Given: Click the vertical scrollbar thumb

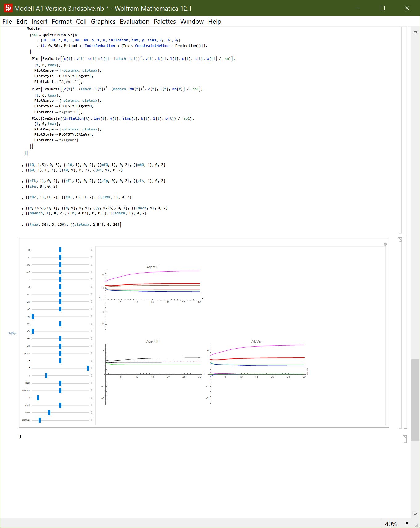Looking at the screenshot, I should [x=415, y=400].
